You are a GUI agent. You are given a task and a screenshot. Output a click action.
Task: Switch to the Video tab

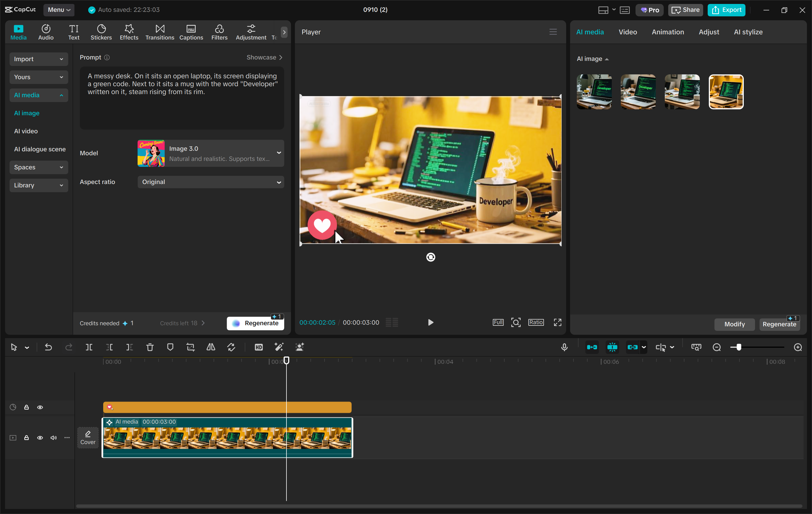coord(628,32)
